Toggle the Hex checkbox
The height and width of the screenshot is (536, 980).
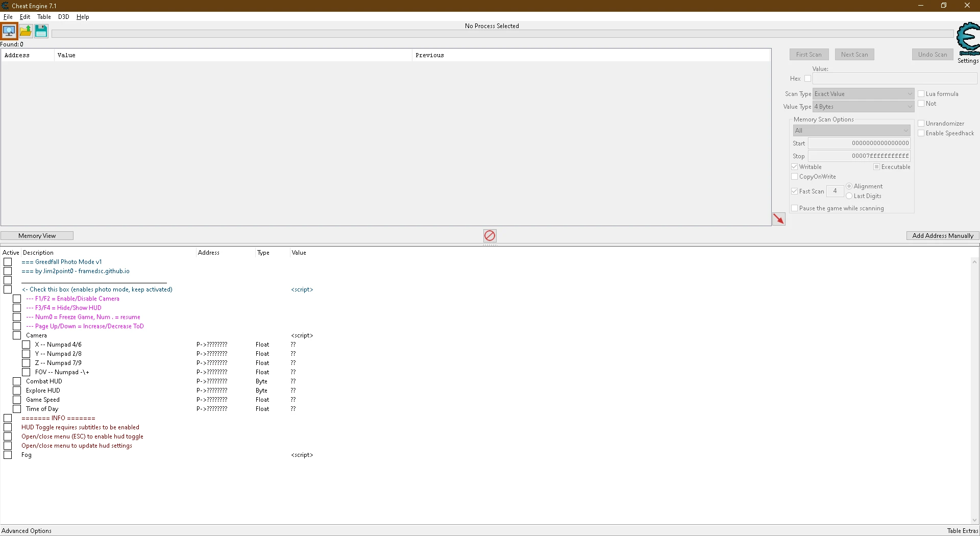(x=807, y=79)
